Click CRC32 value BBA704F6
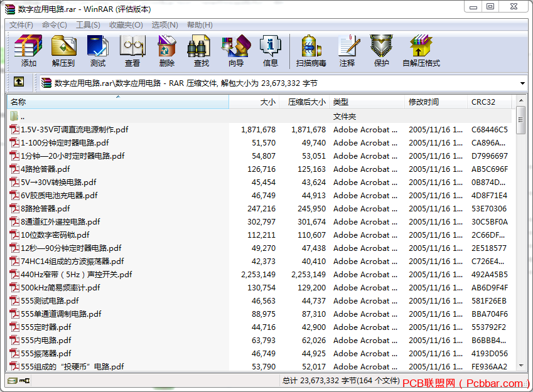The width and height of the screenshot is (533, 392). 490,314
